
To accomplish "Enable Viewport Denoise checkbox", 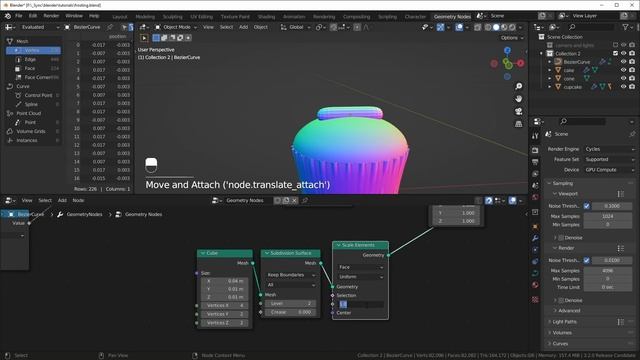I will pyautogui.click(x=561, y=238).
